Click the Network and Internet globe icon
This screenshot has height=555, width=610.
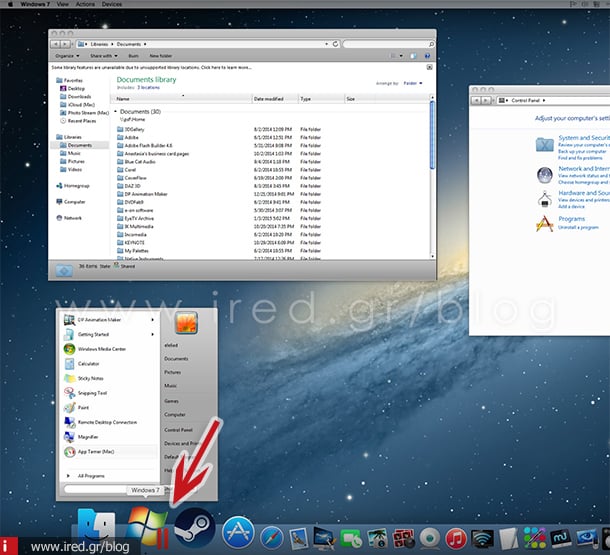(x=545, y=175)
